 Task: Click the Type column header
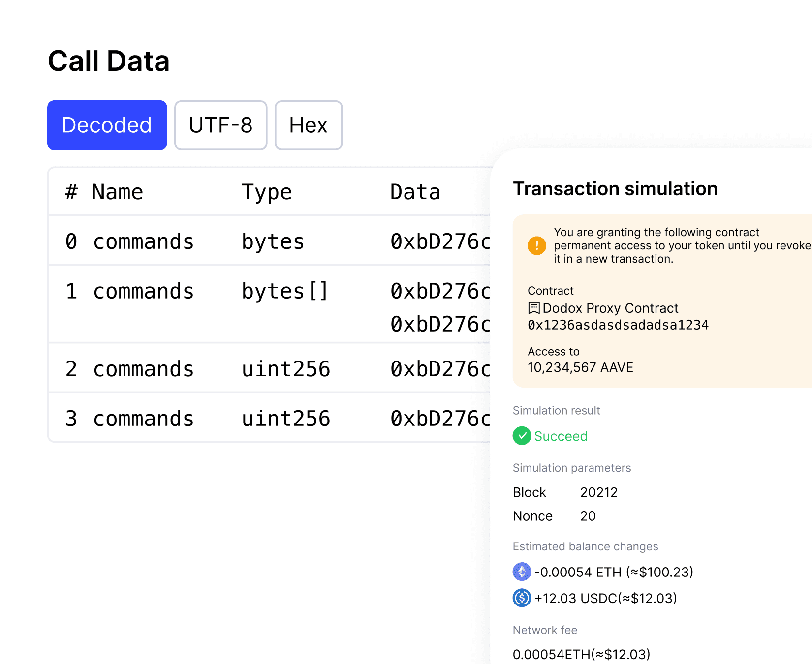point(267,192)
